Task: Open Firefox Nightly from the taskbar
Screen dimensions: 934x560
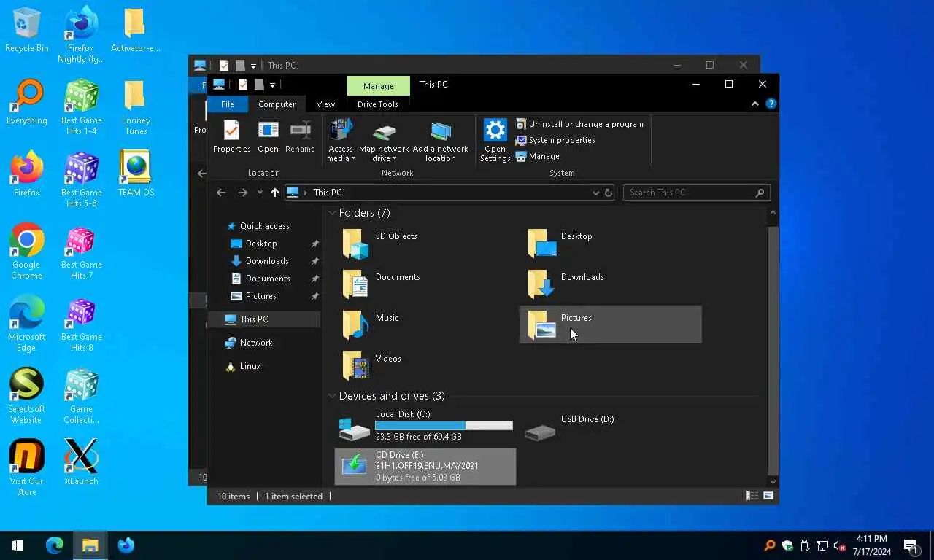Action: pos(126,545)
